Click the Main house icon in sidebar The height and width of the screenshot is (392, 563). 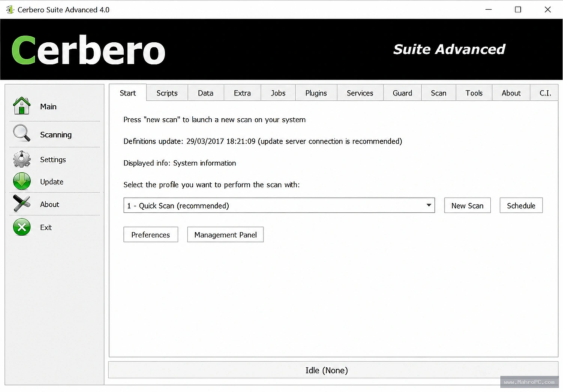(22, 106)
